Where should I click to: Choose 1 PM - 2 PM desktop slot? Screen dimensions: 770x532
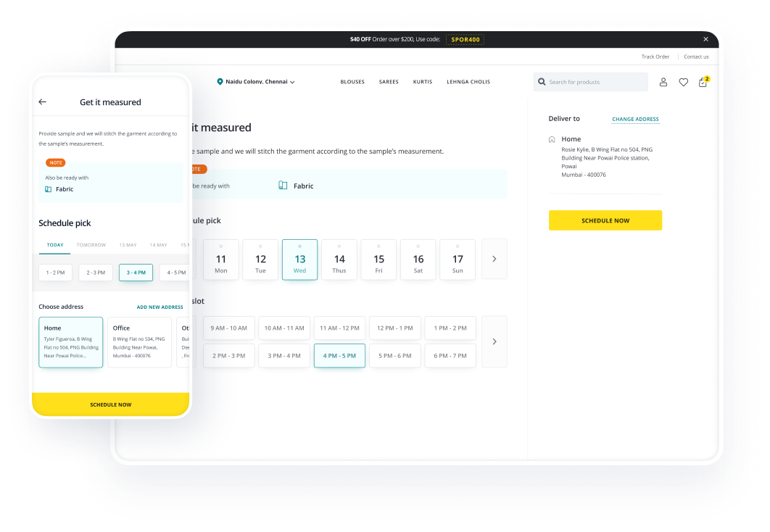pyautogui.click(x=450, y=328)
